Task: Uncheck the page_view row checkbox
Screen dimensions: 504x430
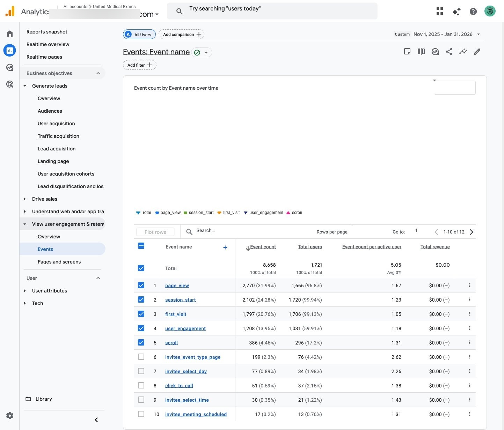Action: point(141,285)
